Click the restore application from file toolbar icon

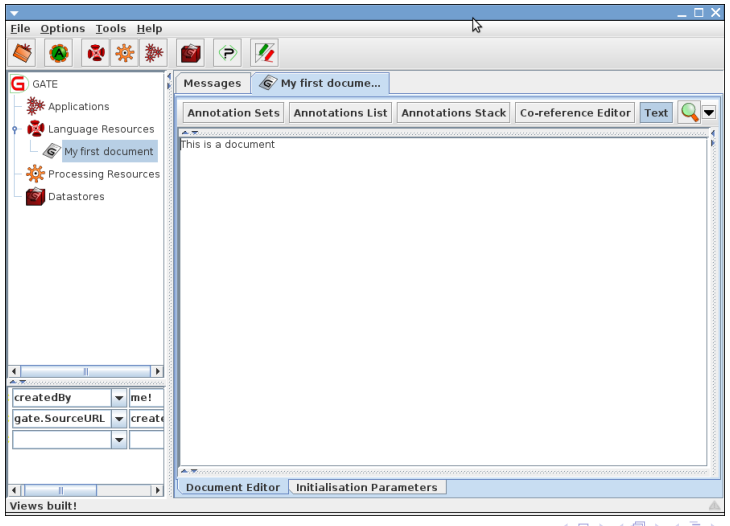pyautogui.click(x=22, y=53)
